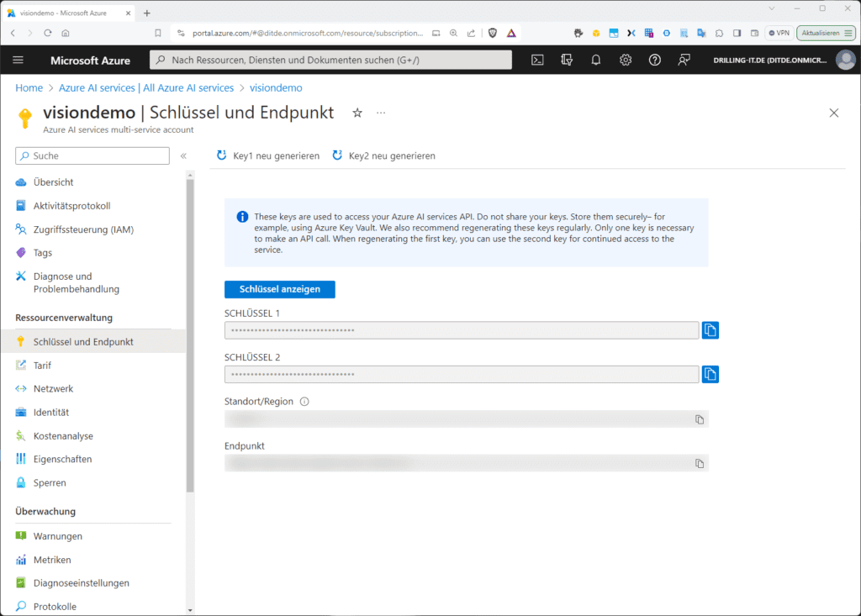Share page using browser share icon
The image size is (861, 616).
coord(471,33)
